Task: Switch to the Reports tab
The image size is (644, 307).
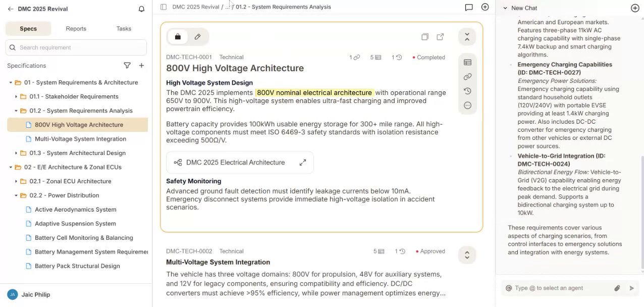Action: [x=76, y=29]
